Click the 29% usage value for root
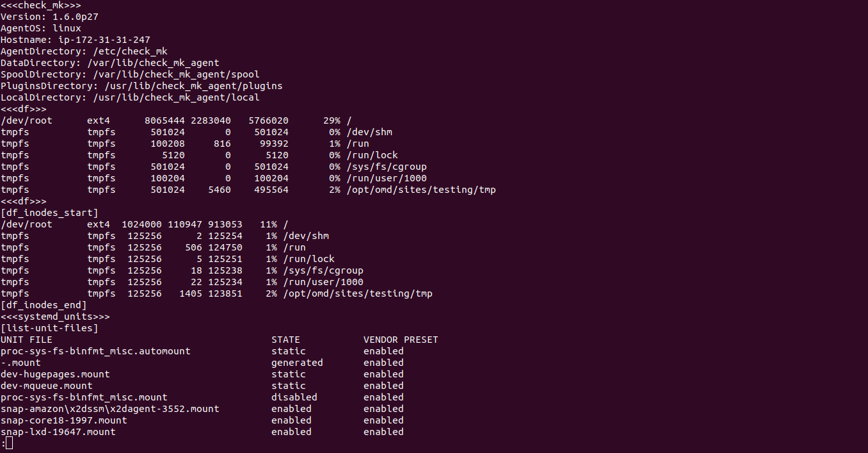The height and width of the screenshot is (453, 868). 332,120
